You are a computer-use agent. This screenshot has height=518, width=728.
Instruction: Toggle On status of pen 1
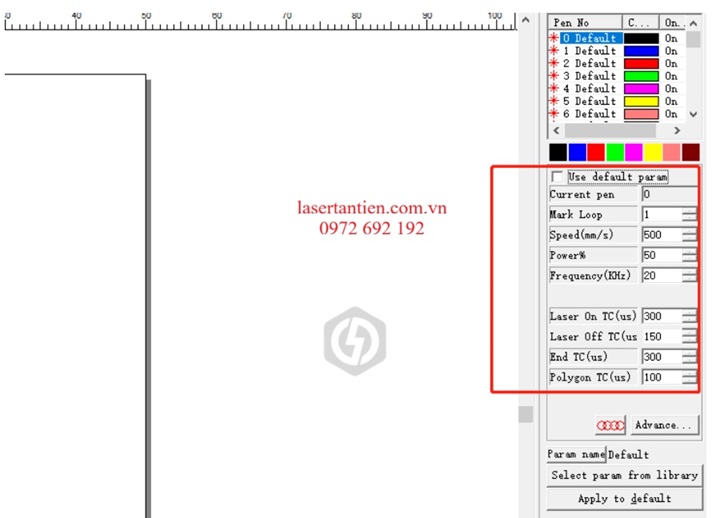click(x=670, y=51)
